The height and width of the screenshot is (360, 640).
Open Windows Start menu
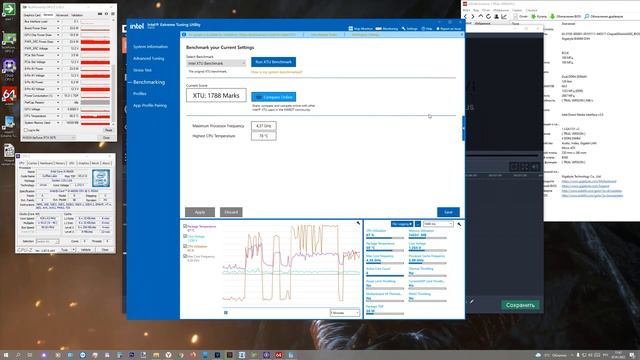[6, 355]
